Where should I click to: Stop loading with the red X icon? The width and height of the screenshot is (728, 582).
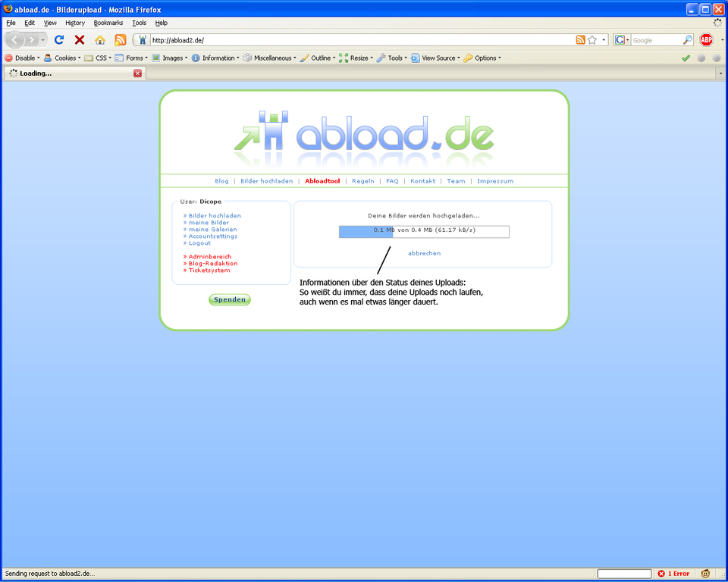pyautogui.click(x=80, y=40)
